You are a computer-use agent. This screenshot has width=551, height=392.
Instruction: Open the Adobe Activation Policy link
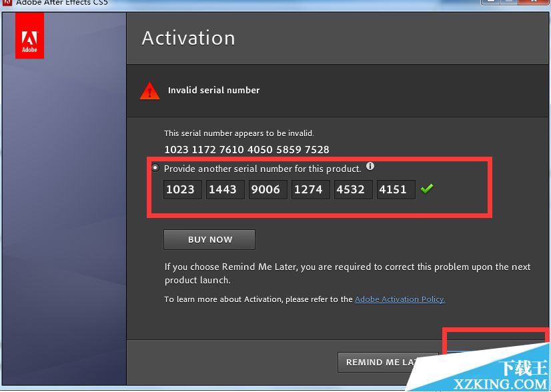pyautogui.click(x=400, y=299)
